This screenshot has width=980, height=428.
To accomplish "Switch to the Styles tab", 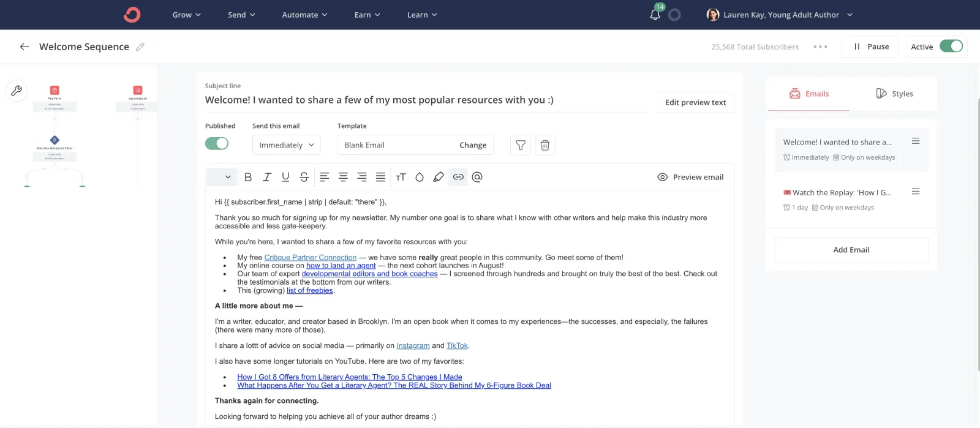I will coord(894,94).
